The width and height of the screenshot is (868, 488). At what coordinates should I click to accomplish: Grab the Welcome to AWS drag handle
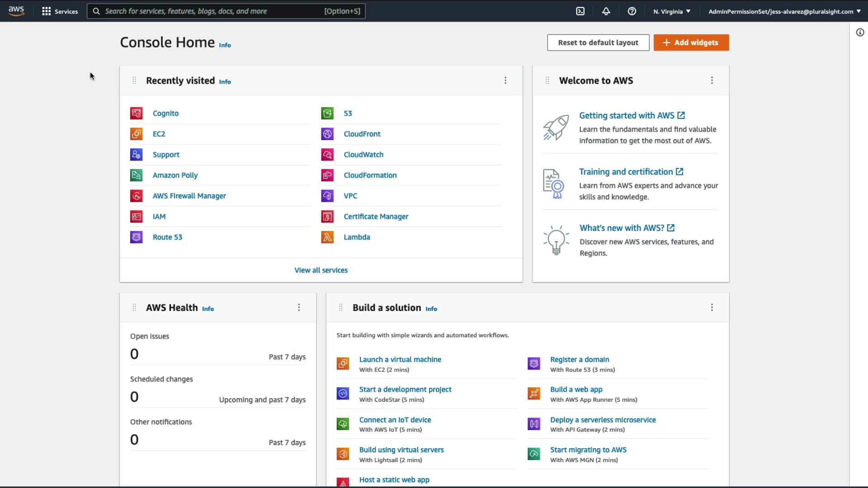547,80
